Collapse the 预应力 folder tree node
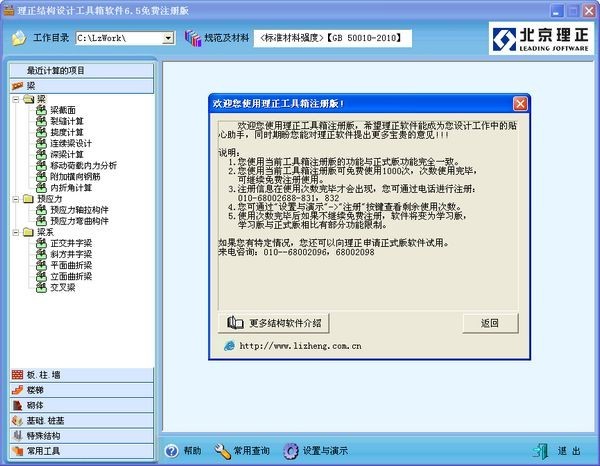The height and width of the screenshot is (466, 600). (x=16, y=199)
